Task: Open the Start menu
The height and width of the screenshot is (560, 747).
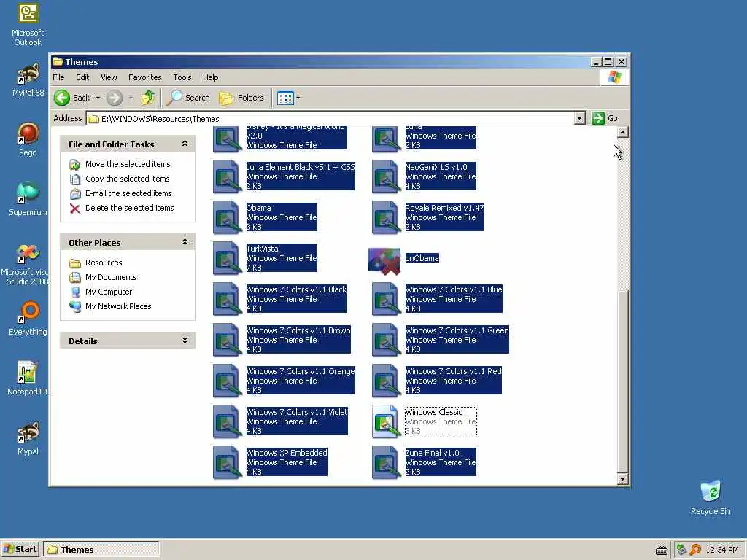Action: [x=20, y=549]
